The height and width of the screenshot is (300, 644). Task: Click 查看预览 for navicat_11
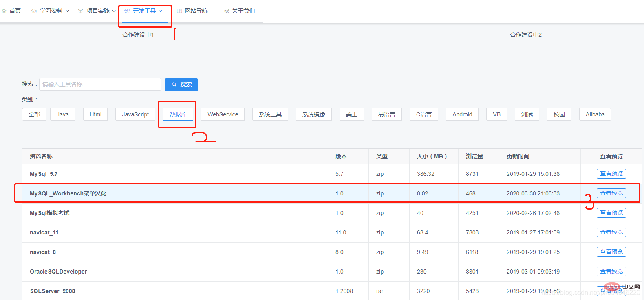click(x=611, y=232)
